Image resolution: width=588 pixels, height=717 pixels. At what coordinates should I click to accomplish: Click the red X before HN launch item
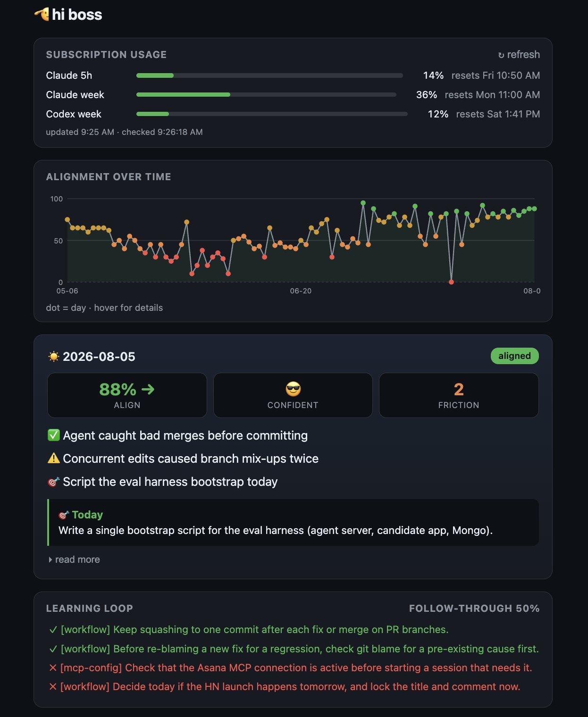tap(53, 686)
